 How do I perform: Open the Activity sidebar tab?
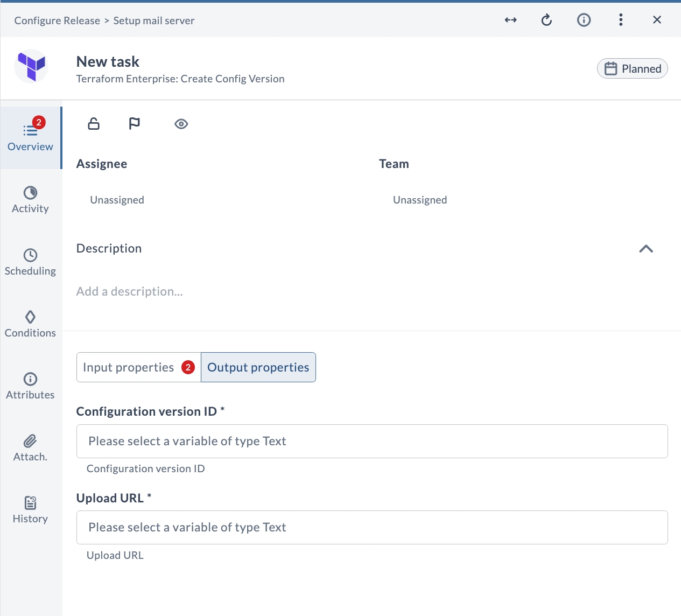click(31, 200)
